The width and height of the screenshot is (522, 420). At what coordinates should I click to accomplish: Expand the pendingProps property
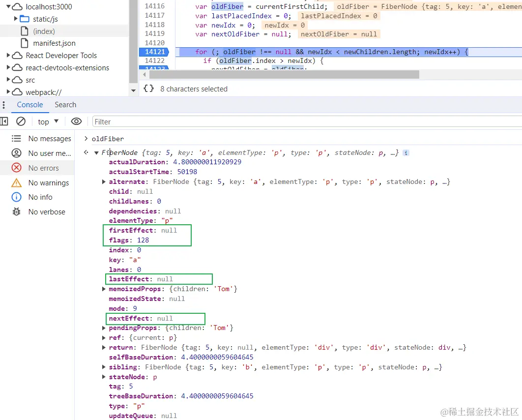[x=104, y=328]
